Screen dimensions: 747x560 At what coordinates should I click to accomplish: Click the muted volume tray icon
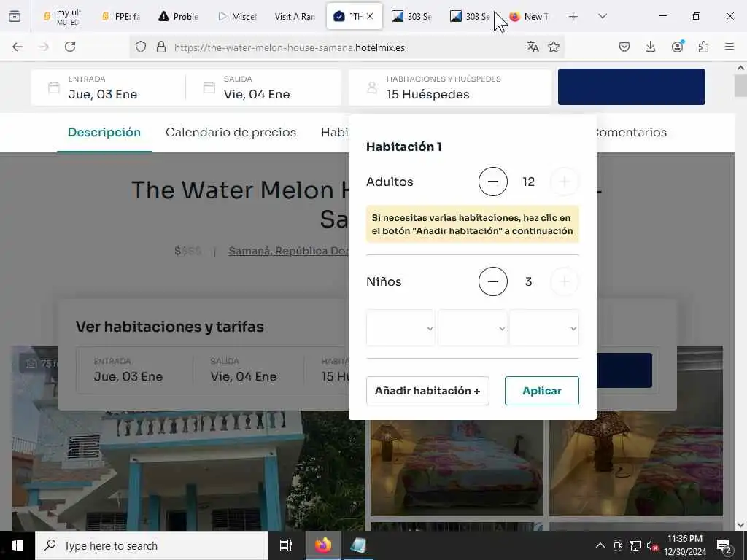coord(652,545)
